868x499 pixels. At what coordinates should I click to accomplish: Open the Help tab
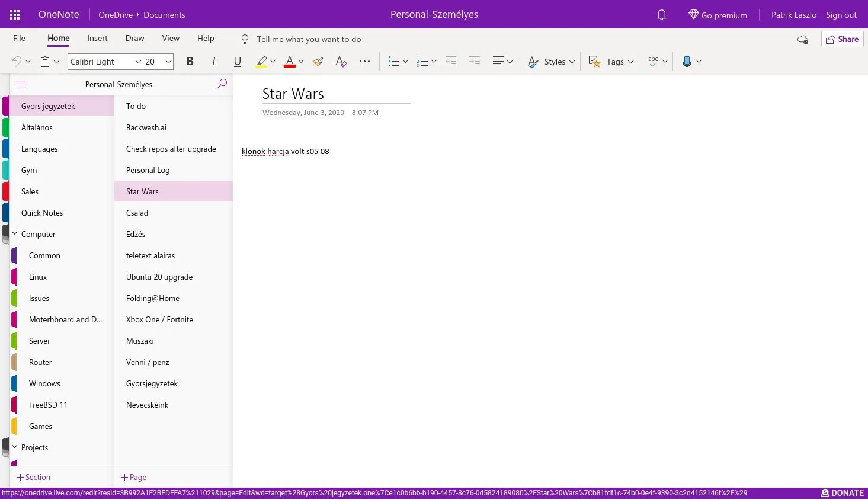pyautogui.click(x=206, y=38)
